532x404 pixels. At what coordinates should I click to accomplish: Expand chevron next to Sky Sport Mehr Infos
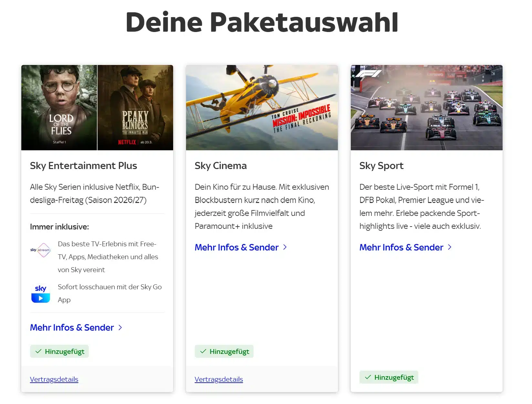[450, 247]
